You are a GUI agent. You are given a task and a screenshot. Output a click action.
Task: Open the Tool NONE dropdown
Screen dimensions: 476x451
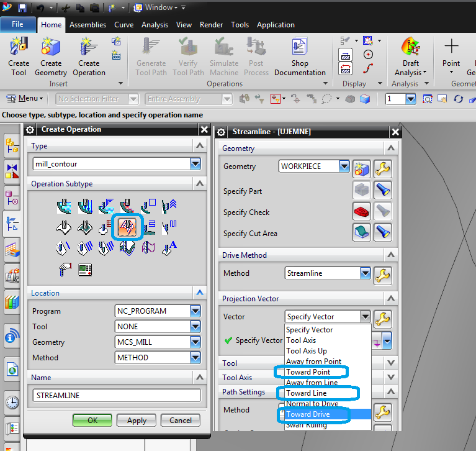click(195, 326)
